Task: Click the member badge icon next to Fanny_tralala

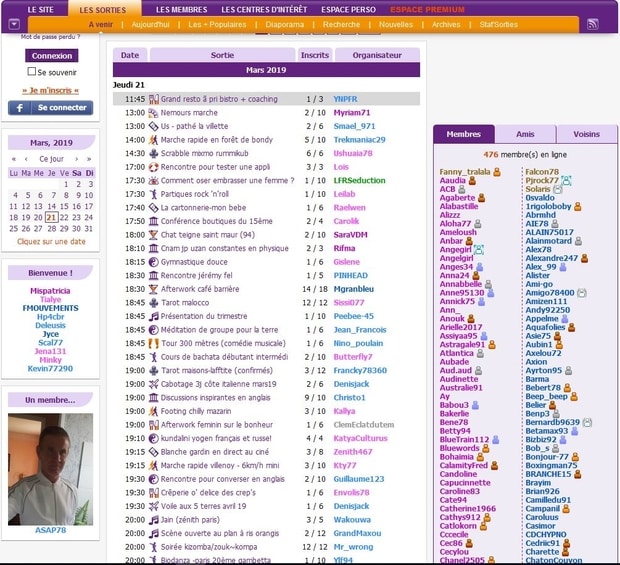Action: (x=497, y=172)
